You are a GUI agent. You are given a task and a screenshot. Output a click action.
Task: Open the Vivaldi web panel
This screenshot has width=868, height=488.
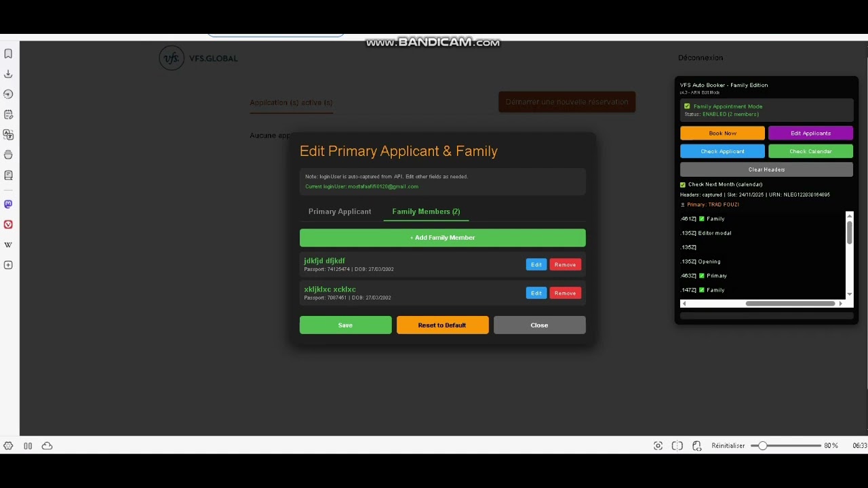[8, 224]
